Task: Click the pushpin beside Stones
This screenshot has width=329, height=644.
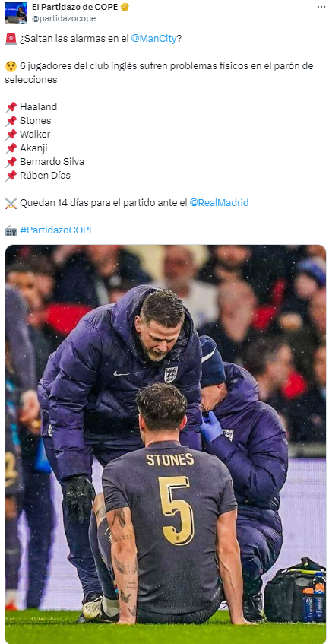Action: tap(11, 121)
